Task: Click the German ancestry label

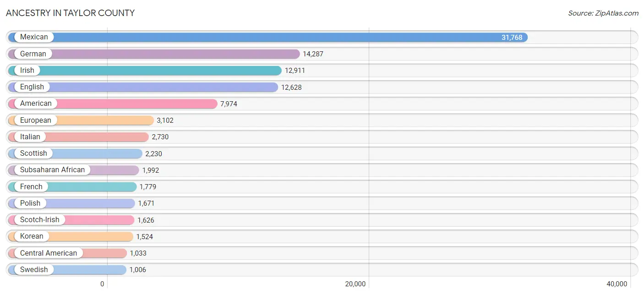Action: [33, 54]
